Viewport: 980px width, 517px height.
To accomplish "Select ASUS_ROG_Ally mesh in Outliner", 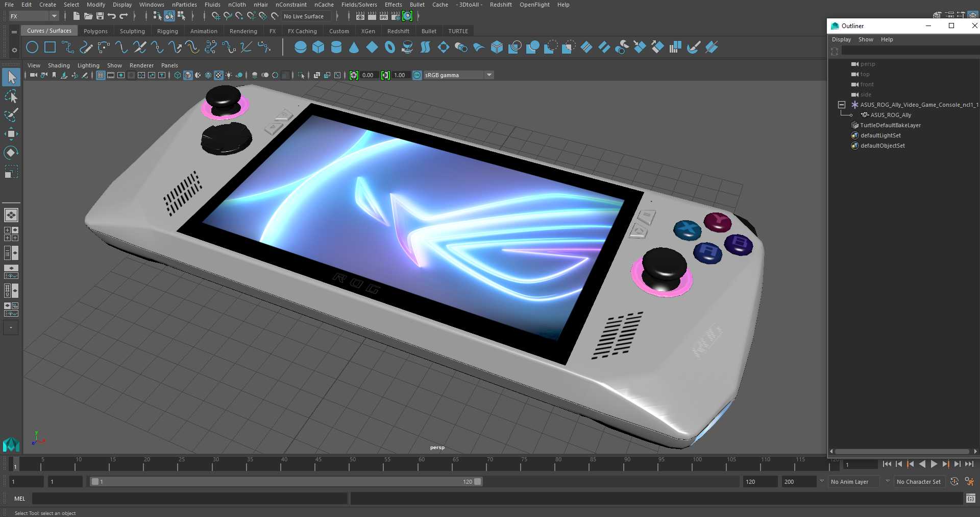I will coord(891,115).
